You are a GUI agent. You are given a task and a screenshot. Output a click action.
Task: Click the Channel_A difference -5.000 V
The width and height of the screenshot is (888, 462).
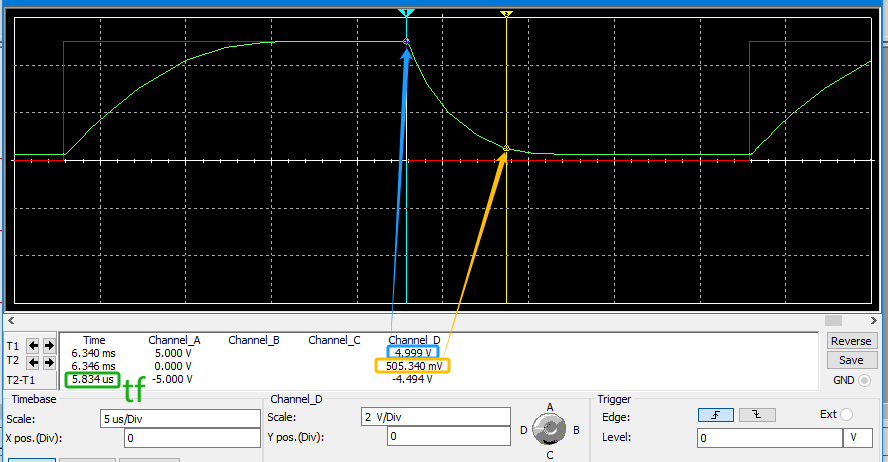pos(172,379)
